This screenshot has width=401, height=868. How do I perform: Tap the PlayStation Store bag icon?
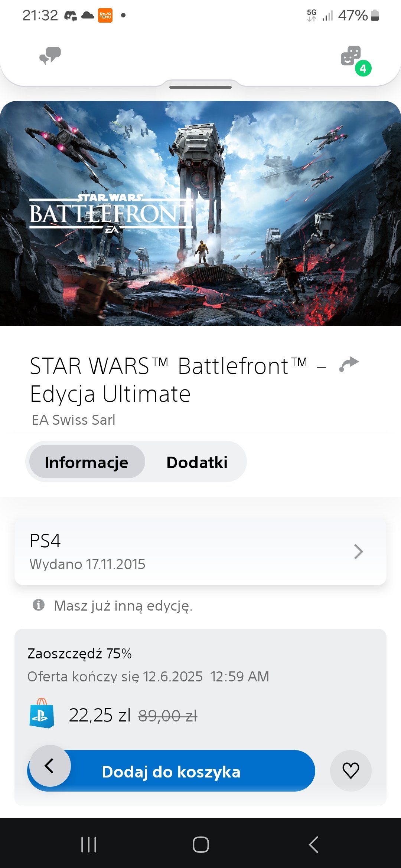[x=42, y=713]
